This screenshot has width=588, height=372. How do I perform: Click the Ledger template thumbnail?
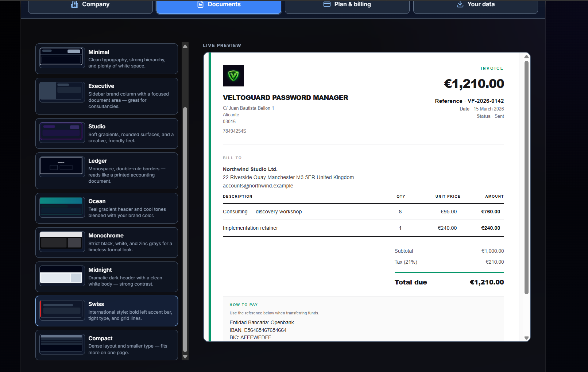click(62, 167)
